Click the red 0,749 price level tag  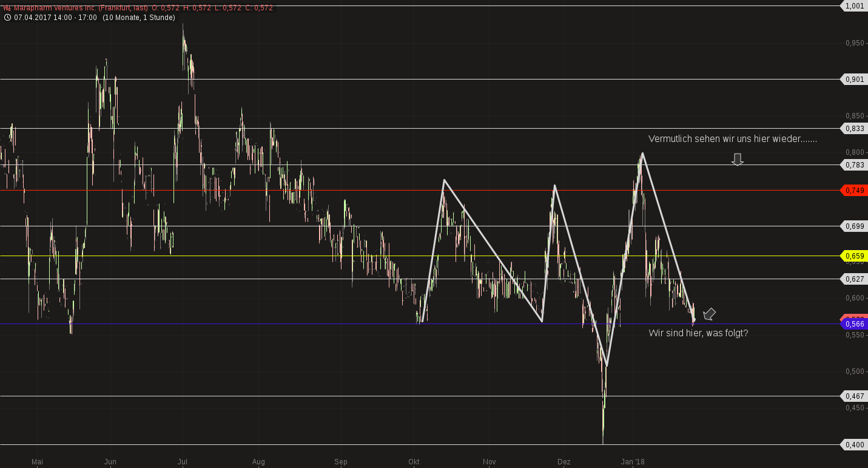[854, 191]
